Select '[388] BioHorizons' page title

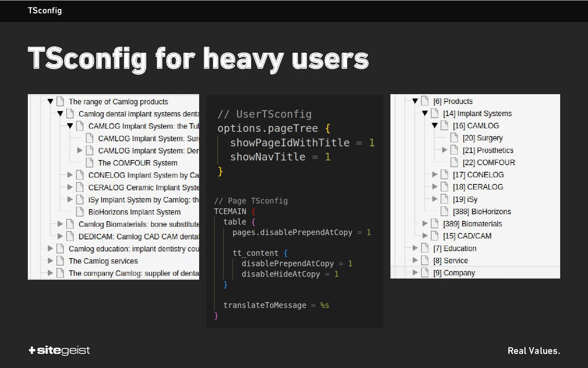482,211
